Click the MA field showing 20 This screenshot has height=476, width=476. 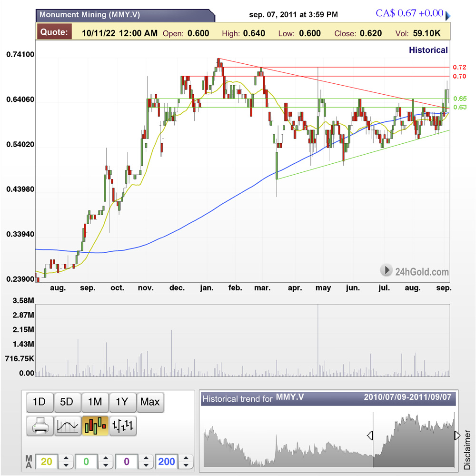coord(47,462)
